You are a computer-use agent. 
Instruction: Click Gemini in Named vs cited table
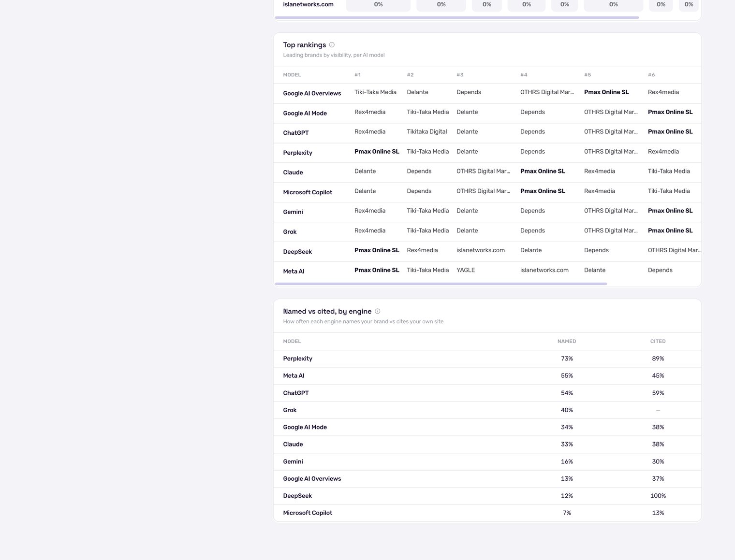293,461
